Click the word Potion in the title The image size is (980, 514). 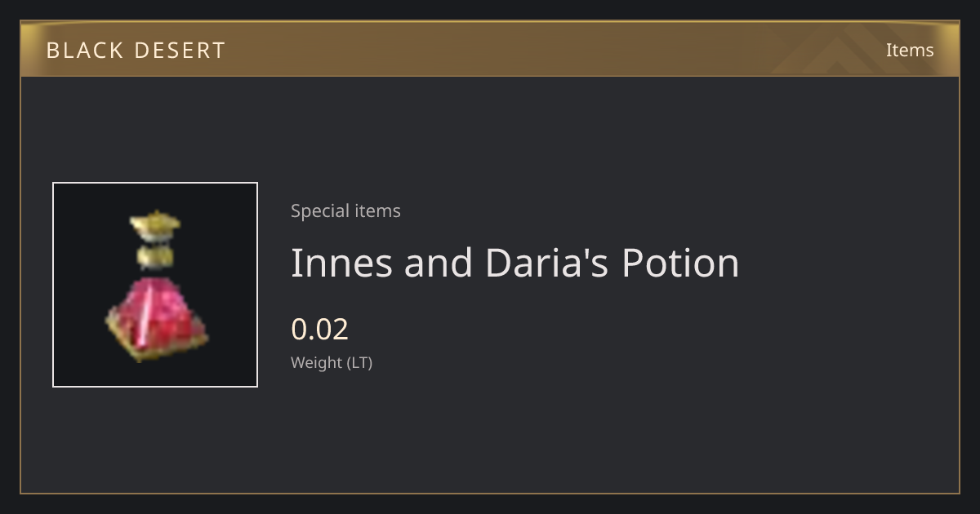tap(681, 263)
